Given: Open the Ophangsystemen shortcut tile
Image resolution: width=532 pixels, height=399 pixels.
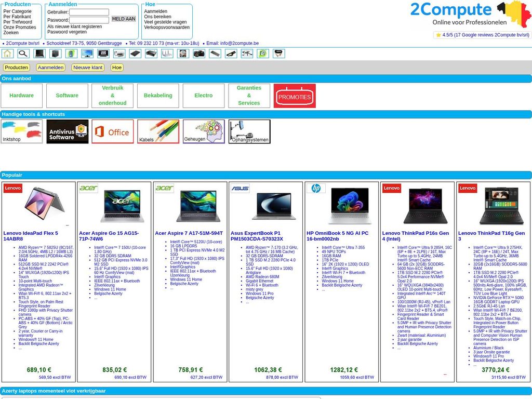Looking at the screenshot, I should click(x=249, y=131).
